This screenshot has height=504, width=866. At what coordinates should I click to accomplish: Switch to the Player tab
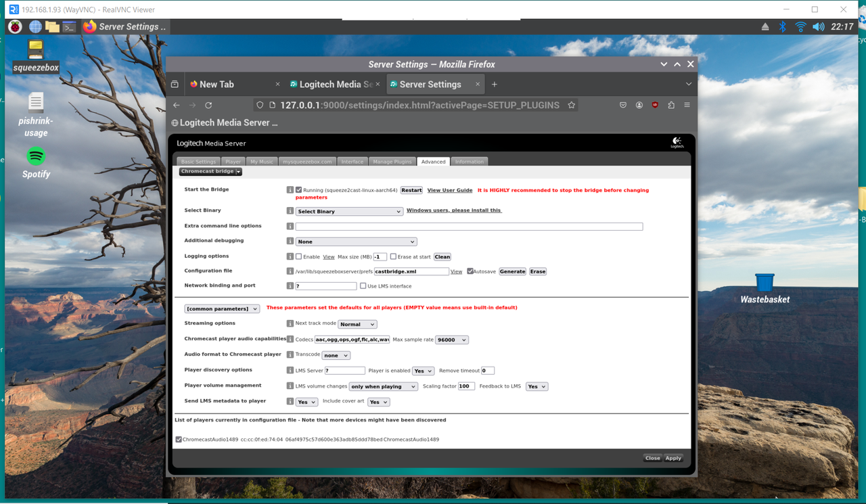tap(233, 162)
